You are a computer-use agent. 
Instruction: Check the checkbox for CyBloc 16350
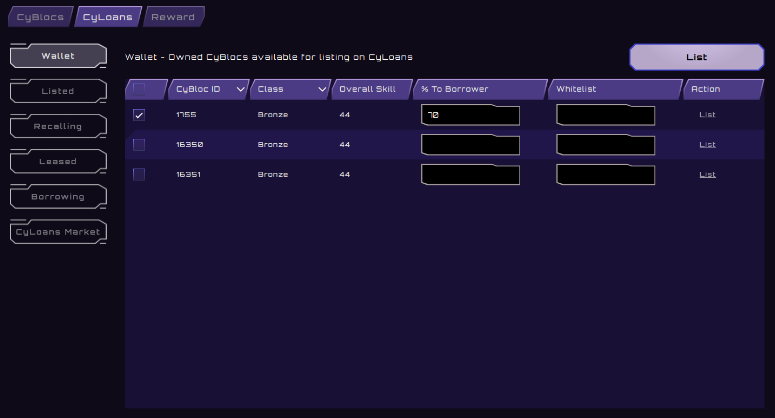(x=139, y=145)
